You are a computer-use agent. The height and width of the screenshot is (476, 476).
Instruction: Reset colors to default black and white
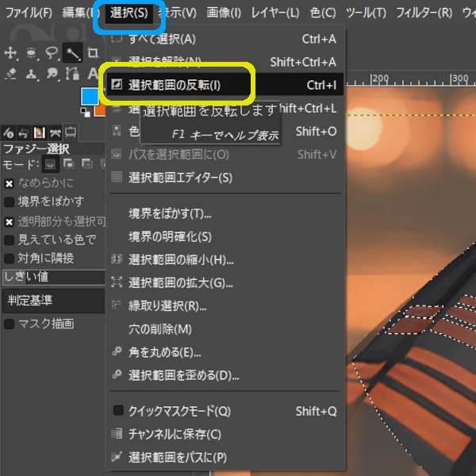(x=86, y=113)
